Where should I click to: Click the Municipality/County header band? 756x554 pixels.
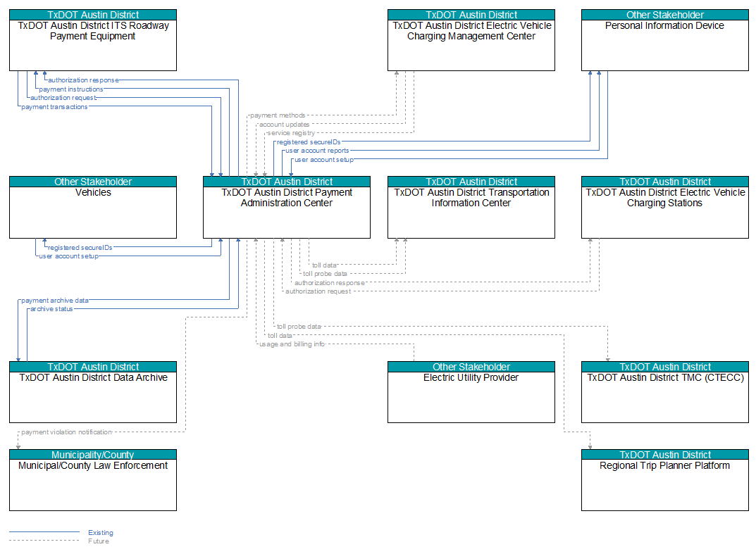[93, 455]
